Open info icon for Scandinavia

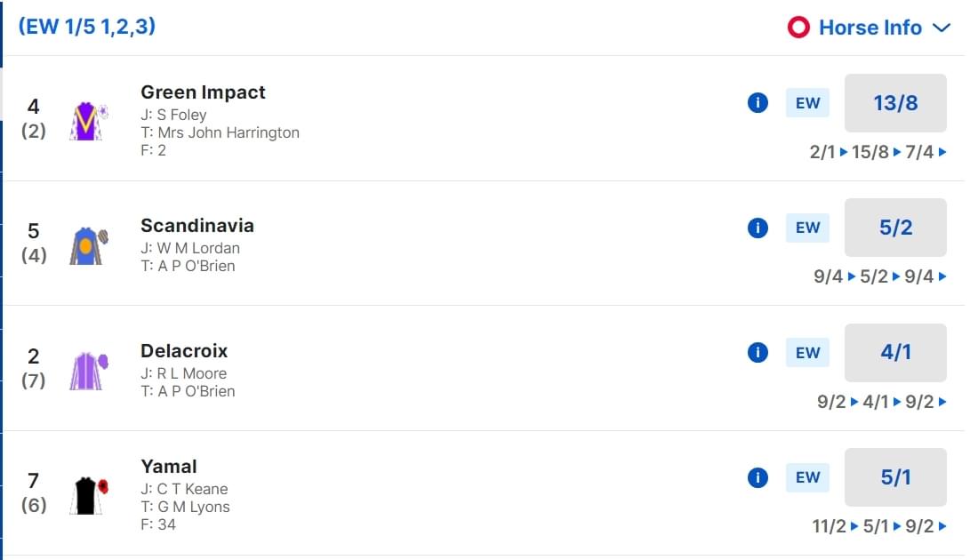758,228
